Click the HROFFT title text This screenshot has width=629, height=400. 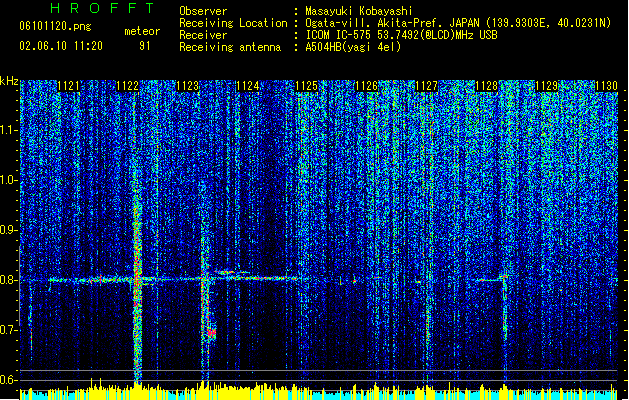click(102, 8)
